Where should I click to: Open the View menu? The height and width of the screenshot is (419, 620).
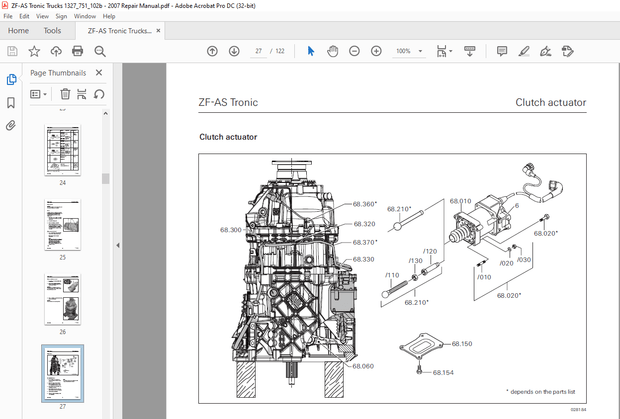pyautogui.click(x=42, y=16)
